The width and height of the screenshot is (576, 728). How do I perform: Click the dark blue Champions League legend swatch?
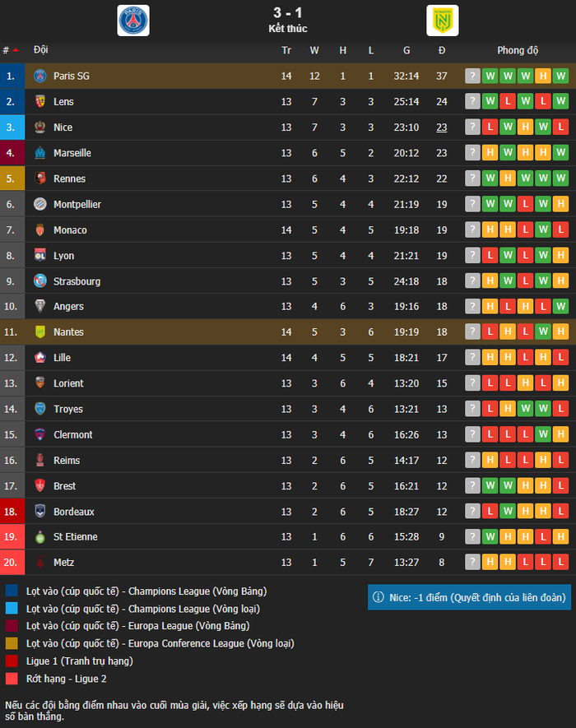12,591
